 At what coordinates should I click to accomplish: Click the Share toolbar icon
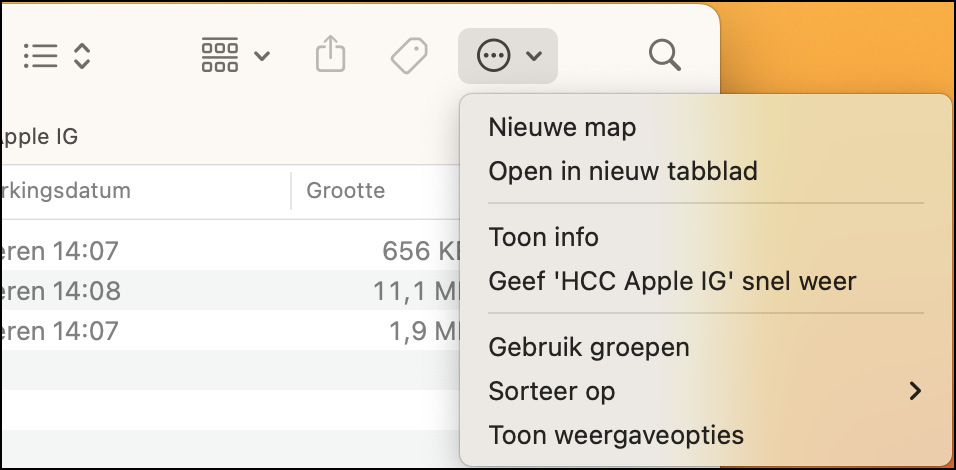point(330,54)
